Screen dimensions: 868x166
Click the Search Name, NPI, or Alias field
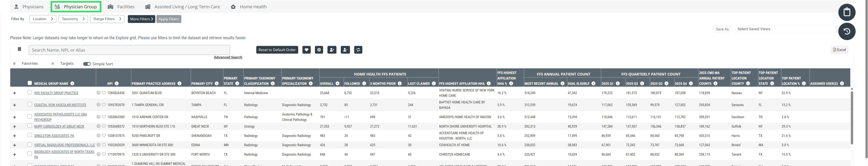129,50
